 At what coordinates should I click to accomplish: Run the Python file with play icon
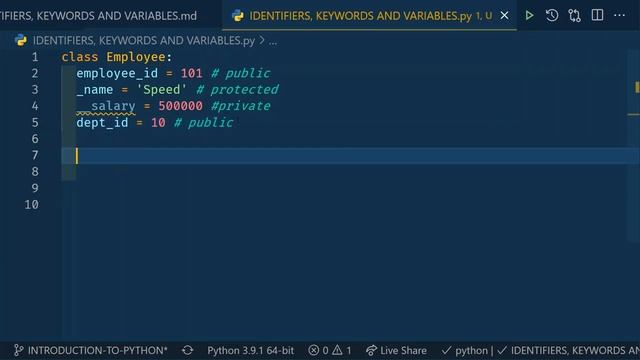coord(529,16)
